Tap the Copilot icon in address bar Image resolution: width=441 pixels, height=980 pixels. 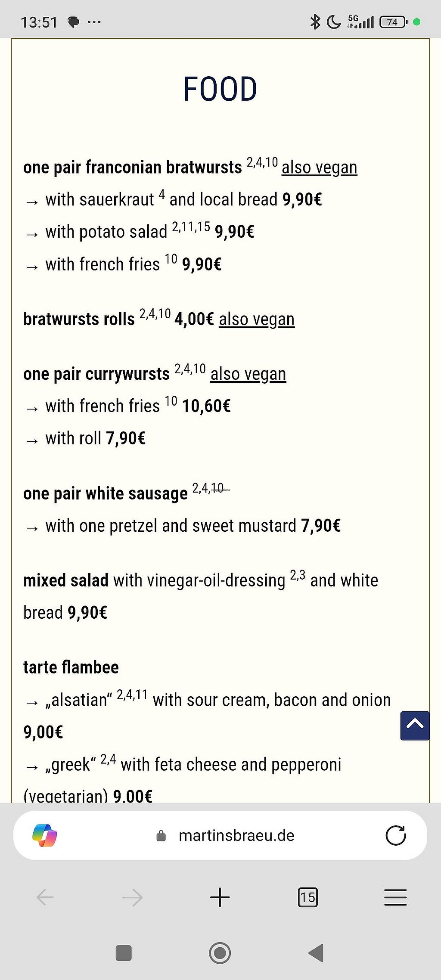tap(45, 835)
